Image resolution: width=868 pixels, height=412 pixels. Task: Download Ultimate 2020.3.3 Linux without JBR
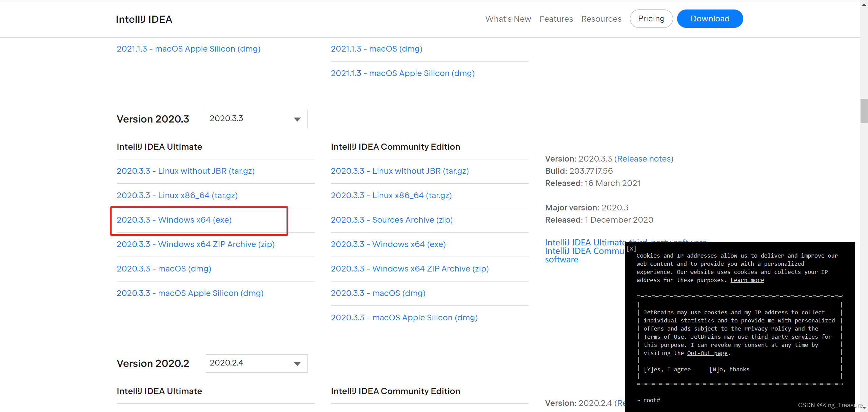pyautogui.click(x=185, y=171)
